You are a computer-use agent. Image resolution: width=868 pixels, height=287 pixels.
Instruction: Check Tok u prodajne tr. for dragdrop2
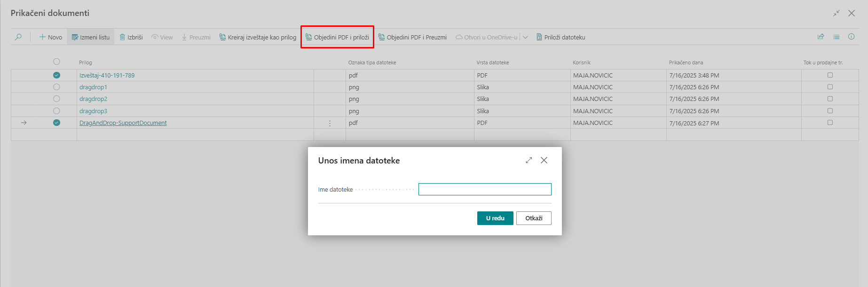[x=830, y=99]
